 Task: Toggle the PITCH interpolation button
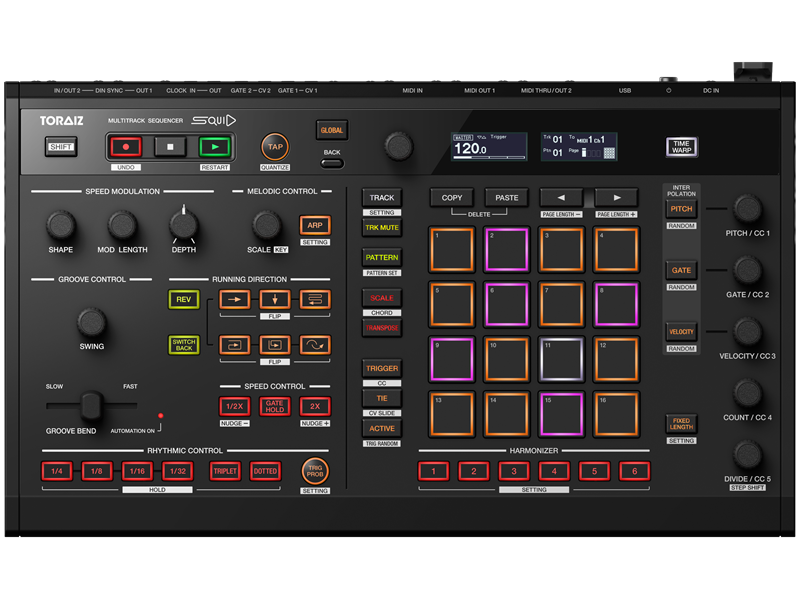(681, 209)
